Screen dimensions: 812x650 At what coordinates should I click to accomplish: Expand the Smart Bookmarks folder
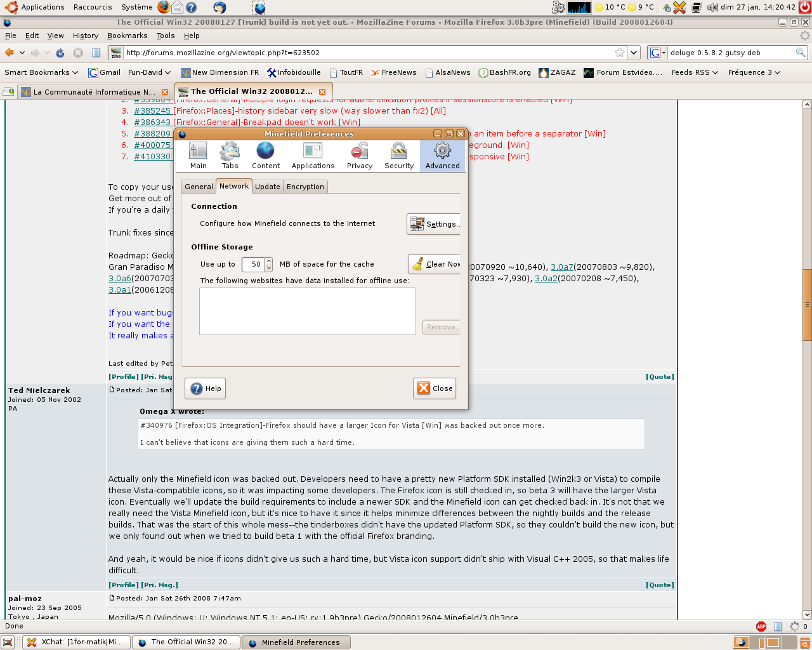(x=41, y=72)
